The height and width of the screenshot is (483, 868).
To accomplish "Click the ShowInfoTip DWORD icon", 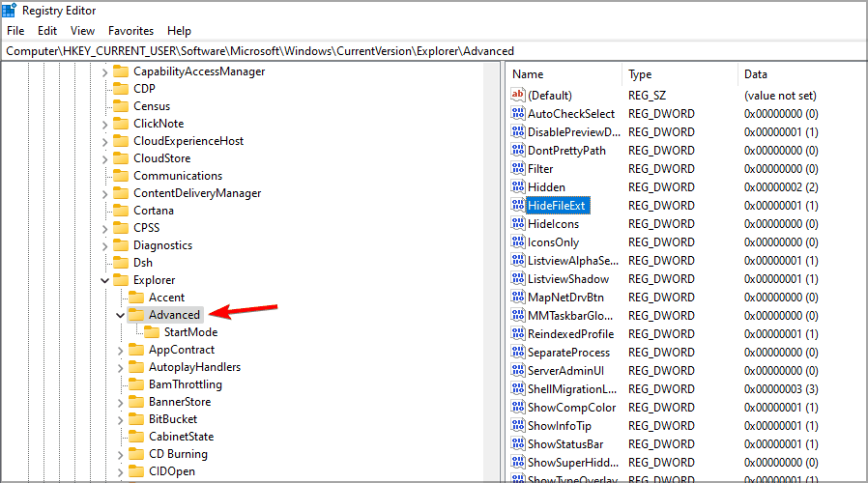I will click(517, 425).
